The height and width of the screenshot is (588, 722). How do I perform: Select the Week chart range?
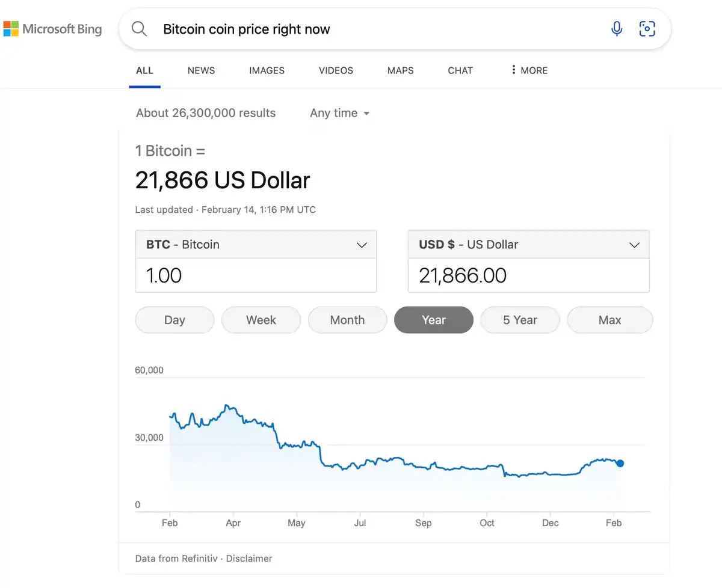click(261, 320)
